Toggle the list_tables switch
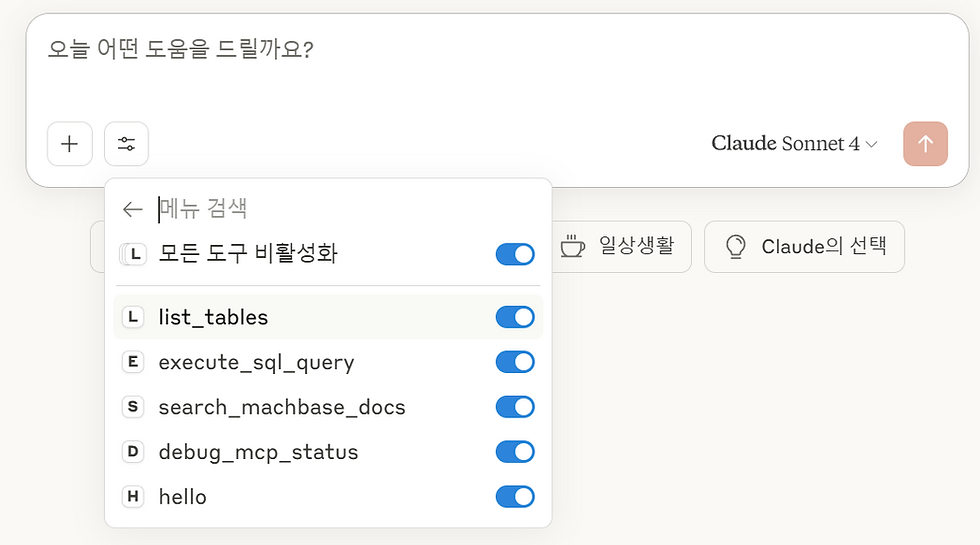This screenshot has width=980, height=545. click(515, 317)
